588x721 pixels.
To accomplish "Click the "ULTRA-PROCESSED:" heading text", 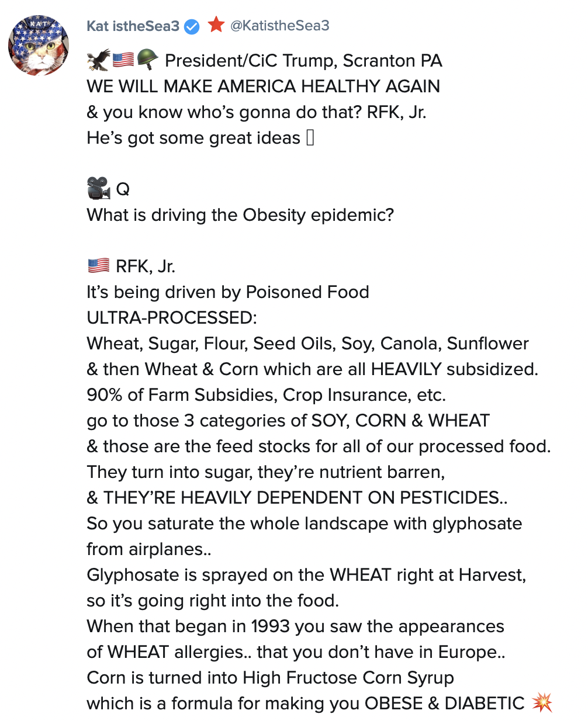I will [172, 318].
